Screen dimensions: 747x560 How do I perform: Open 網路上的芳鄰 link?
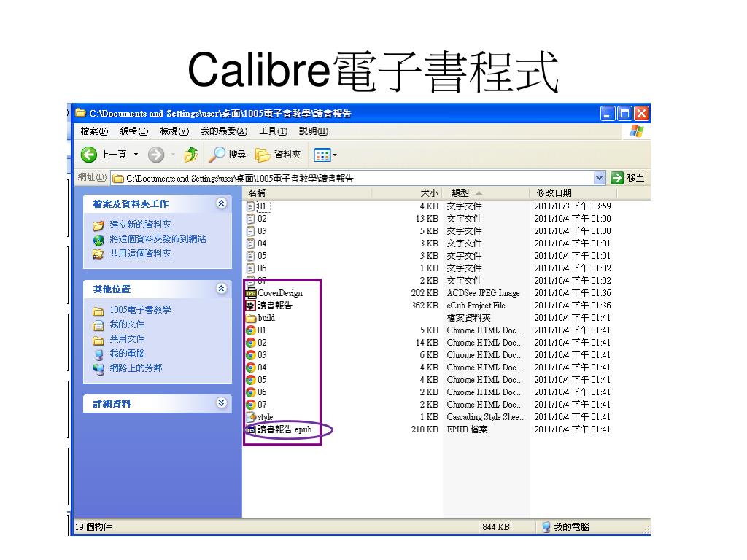point(136,368)
